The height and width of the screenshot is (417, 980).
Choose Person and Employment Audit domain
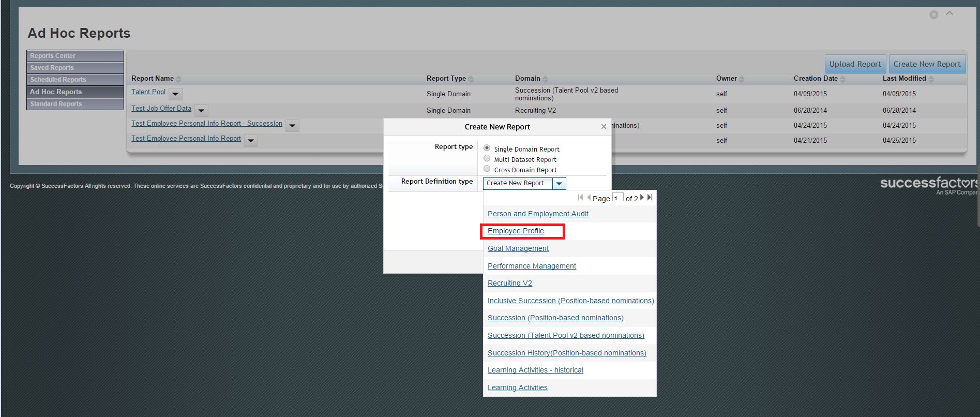538,214
